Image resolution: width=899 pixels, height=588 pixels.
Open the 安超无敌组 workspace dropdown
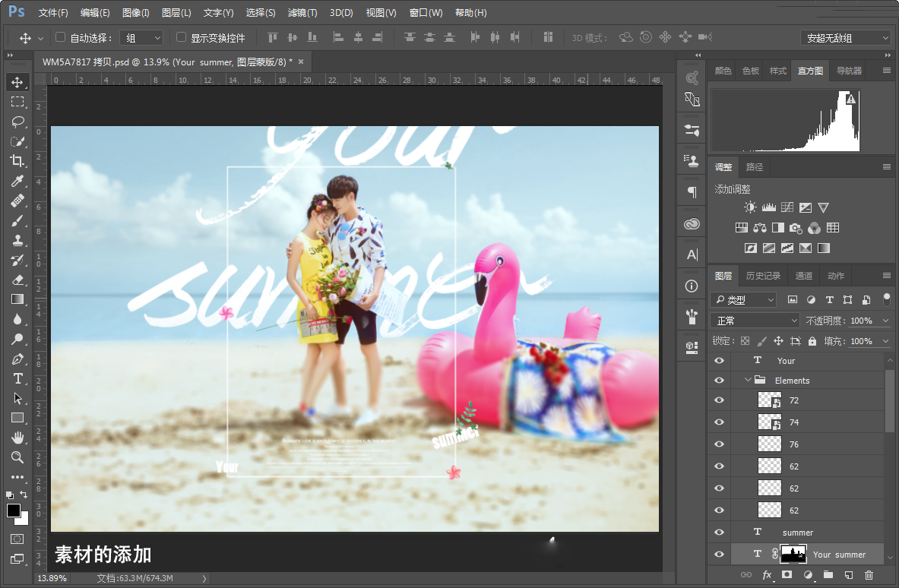(845, 38)
